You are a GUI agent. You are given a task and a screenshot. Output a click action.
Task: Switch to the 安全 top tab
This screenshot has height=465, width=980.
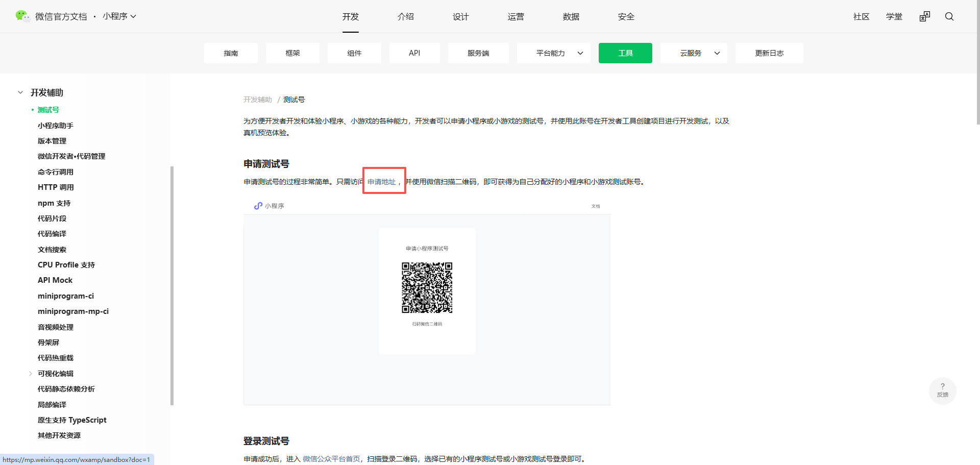click(x=626, y=16)
